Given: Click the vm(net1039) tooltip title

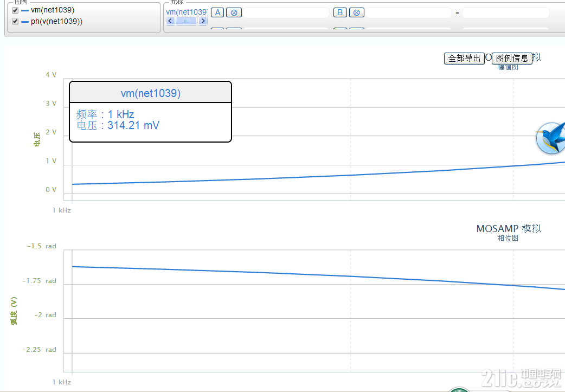Looking at the screenshot, I should [x=151, y=93].
